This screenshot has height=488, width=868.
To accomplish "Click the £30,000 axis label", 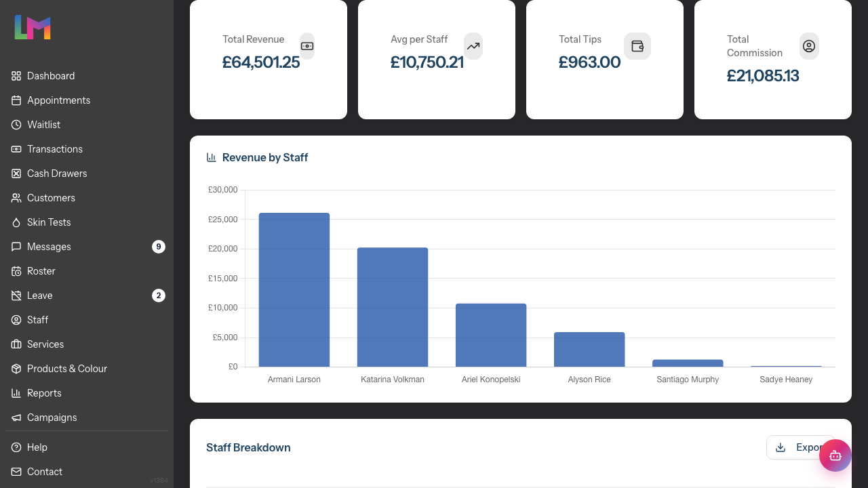I will click(223, 190).
